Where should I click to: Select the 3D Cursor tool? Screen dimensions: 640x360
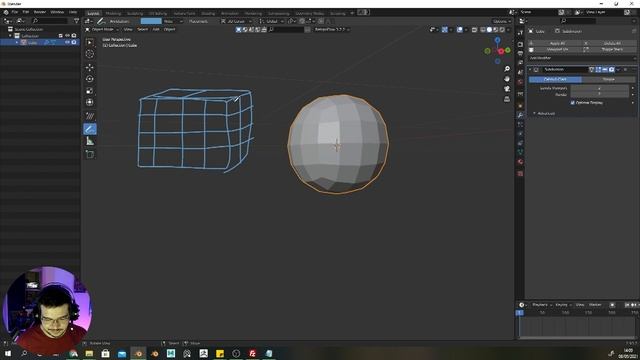point(90,54)
